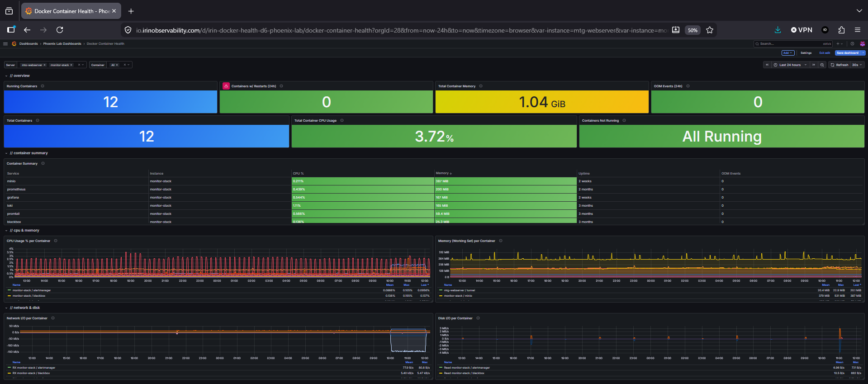Image resolution: width=868 pixels, height=384 pixels.
Task: Open the user profile avatar
Action: click(862, 44)
